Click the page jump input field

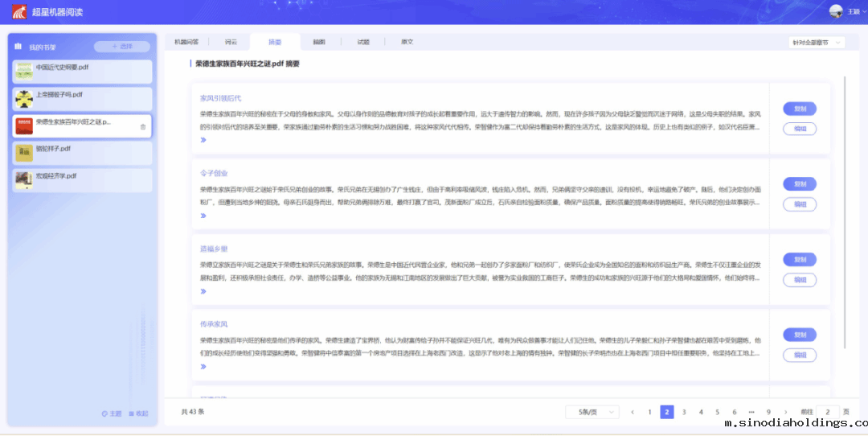pos(827,412)
